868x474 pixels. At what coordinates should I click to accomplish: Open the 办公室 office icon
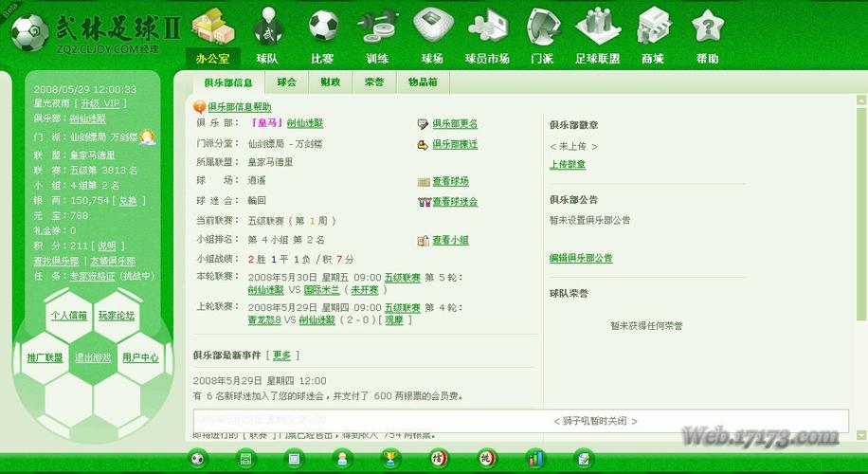tap(213, 26)
